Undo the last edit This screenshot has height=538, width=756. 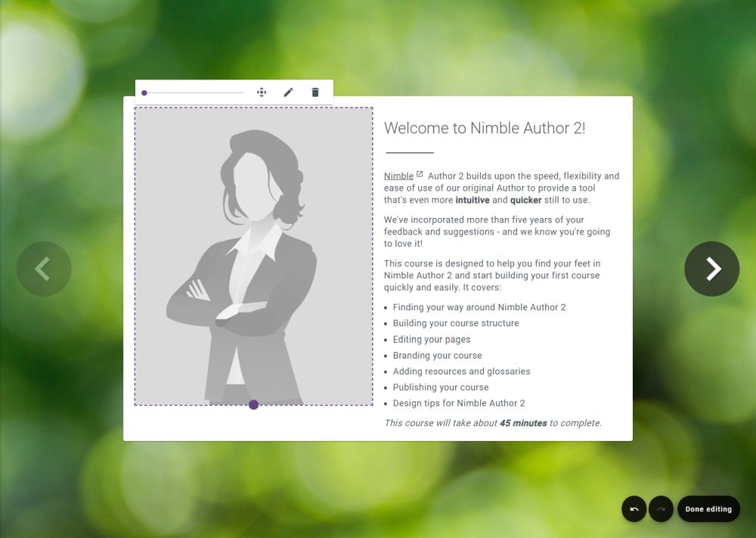(634, 509)
